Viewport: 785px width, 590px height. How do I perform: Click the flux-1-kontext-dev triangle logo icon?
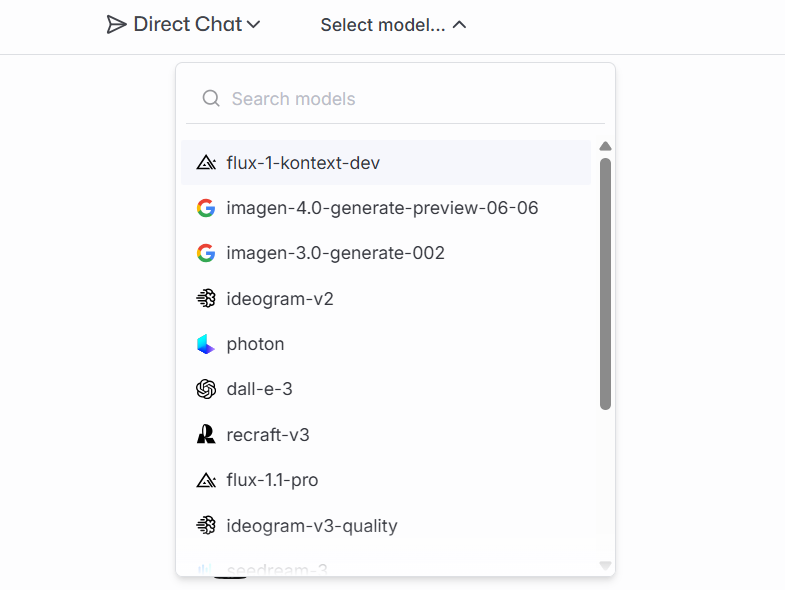pos(206,163)
